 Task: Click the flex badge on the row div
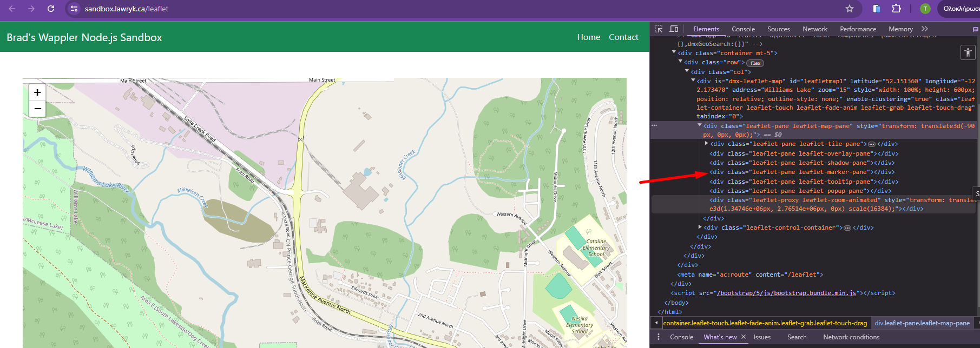tap(755, 63)
